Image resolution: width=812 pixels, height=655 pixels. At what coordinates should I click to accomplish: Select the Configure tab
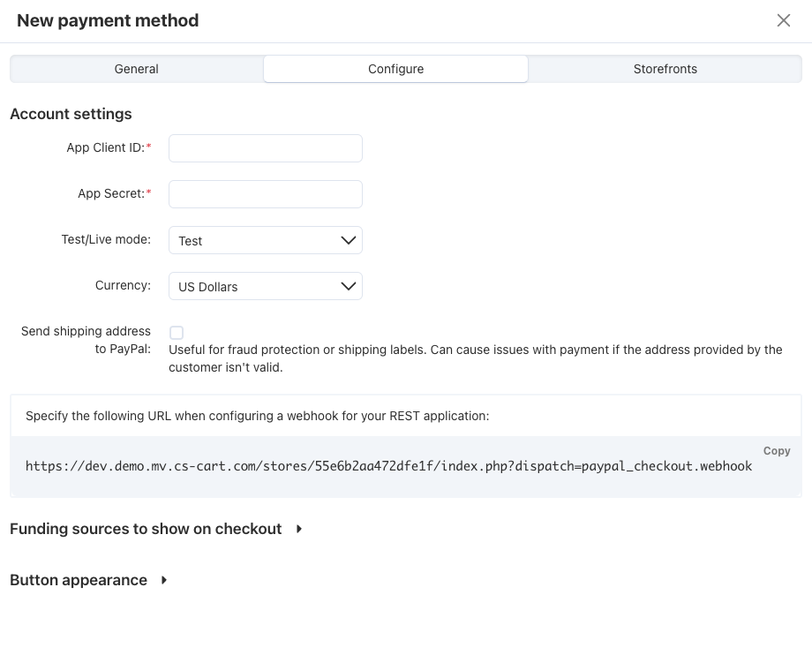(395, 69)
